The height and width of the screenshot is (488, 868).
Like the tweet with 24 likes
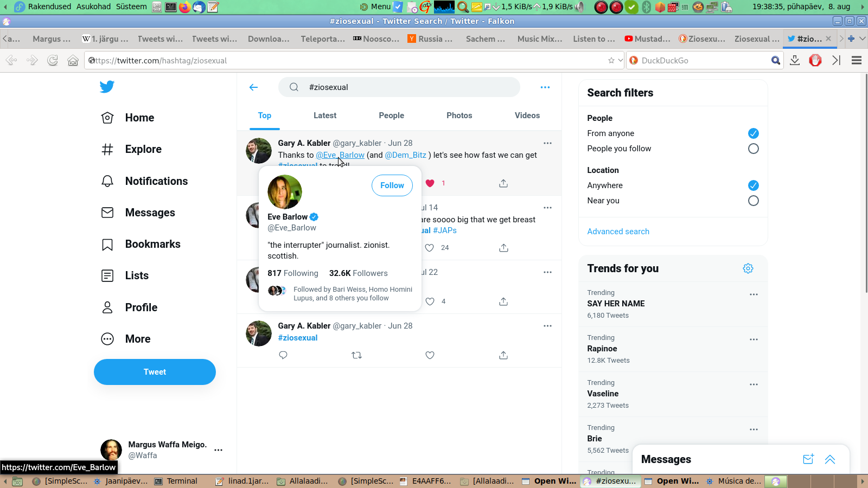point(430,248)
